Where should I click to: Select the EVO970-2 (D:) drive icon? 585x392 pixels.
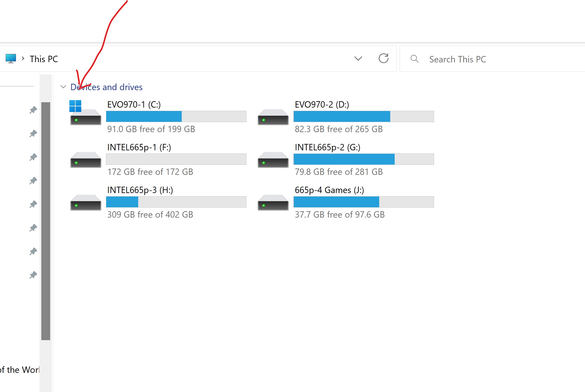coord(273,117)
